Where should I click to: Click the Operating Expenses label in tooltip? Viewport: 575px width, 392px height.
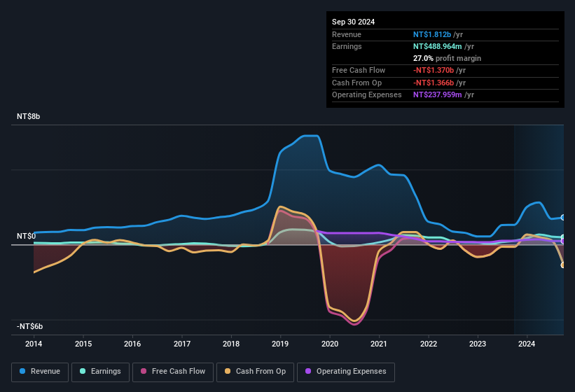click(x=367, y=95)
